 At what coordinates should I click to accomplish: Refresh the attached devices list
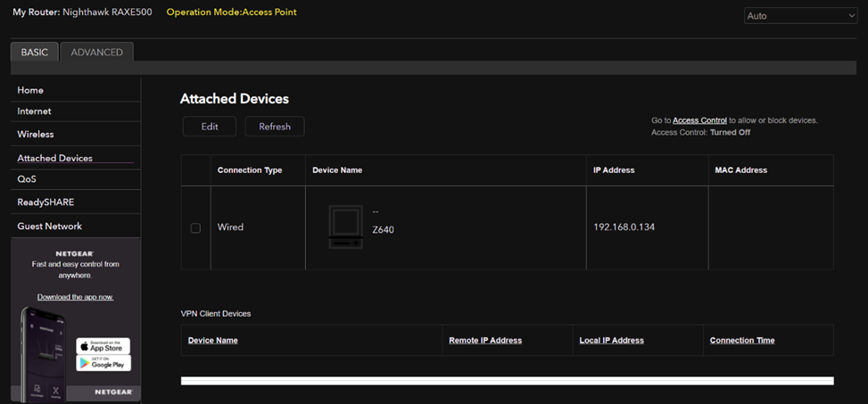275,127
